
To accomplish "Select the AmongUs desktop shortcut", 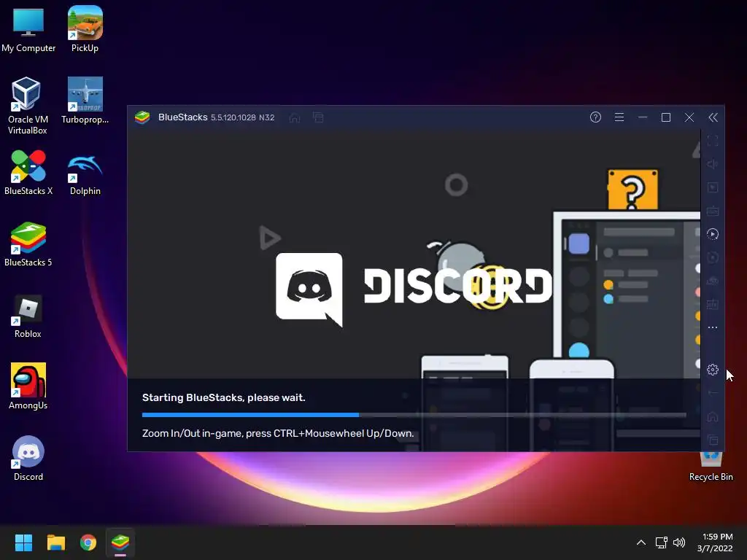I will point(28,386).
